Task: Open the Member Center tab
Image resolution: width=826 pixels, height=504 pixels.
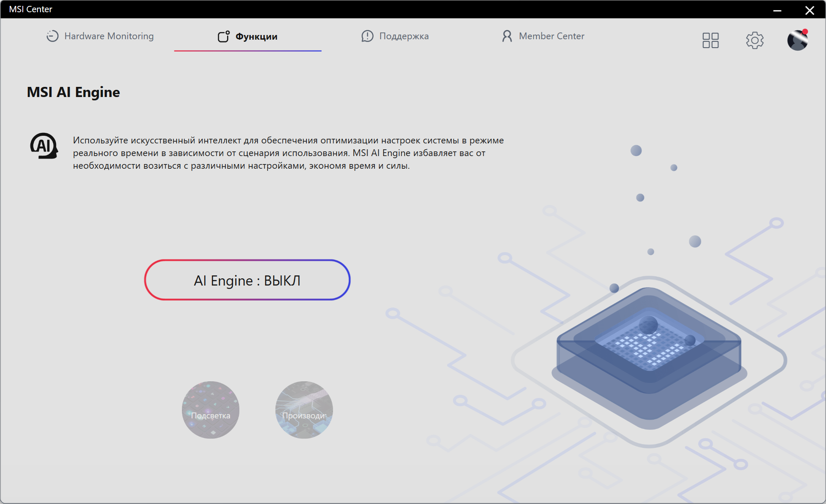Action: click(551, 36)
